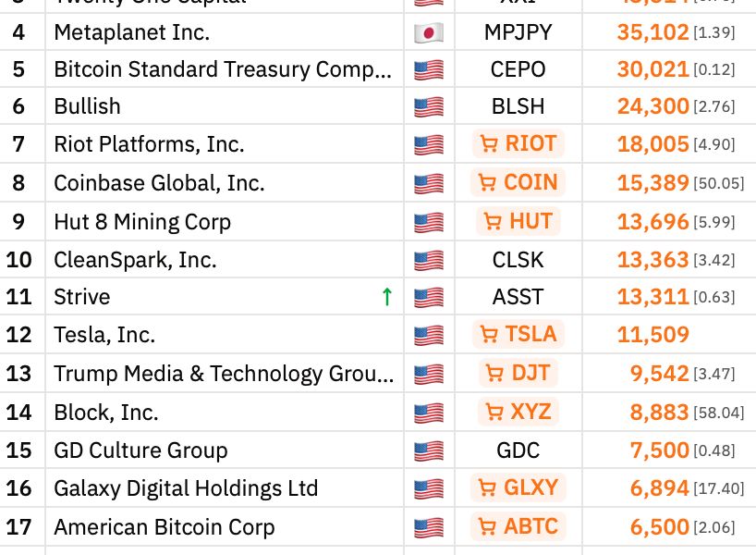
Task: Select Tesla, Inc. in the list
Action: point(102,334)
